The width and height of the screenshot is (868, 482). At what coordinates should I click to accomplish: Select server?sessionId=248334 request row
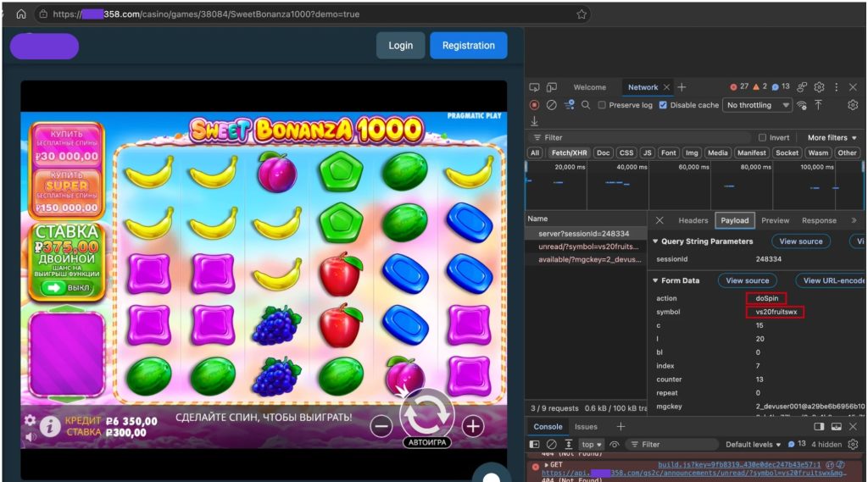(585, 234)
